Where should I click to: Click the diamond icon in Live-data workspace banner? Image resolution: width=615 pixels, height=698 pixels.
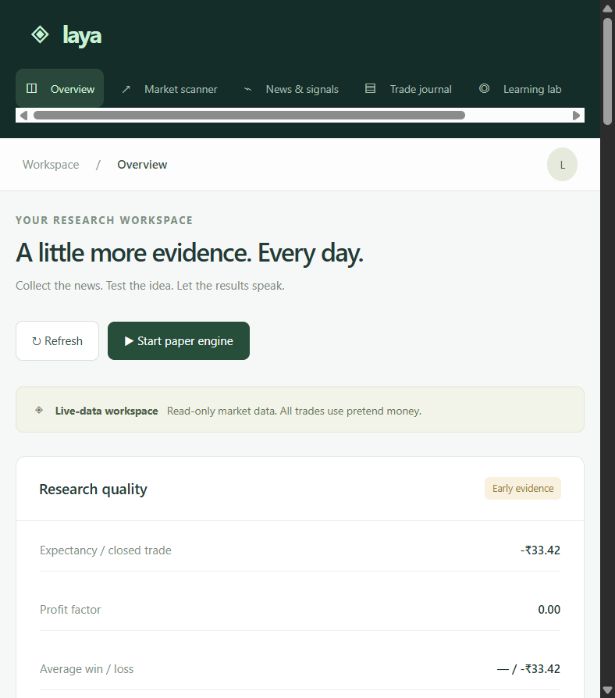39,410
